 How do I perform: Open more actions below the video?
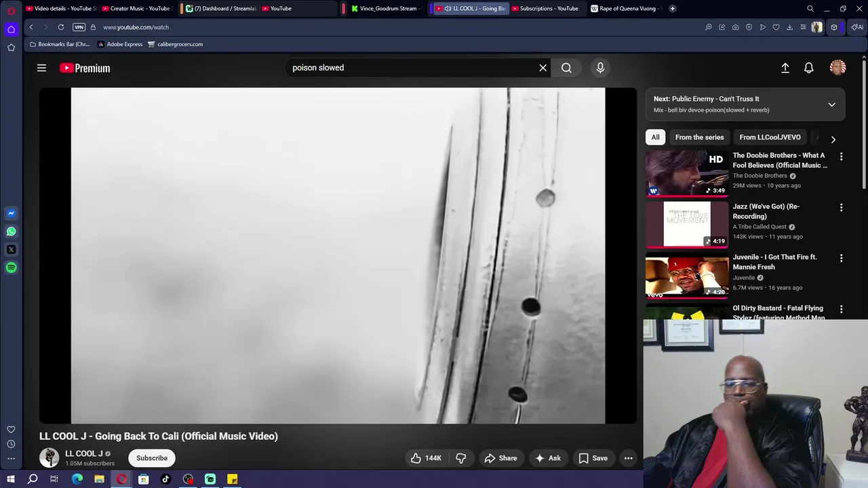point(629,458)
